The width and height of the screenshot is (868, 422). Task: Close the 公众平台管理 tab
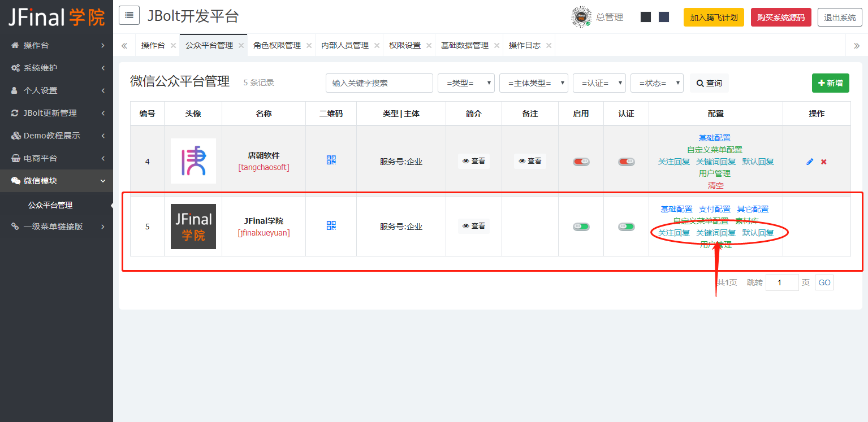[241, 46]
